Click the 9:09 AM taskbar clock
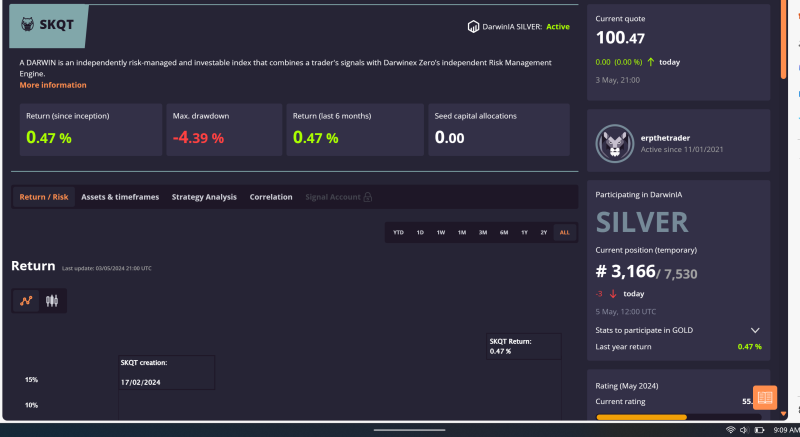 coord(786,430)
